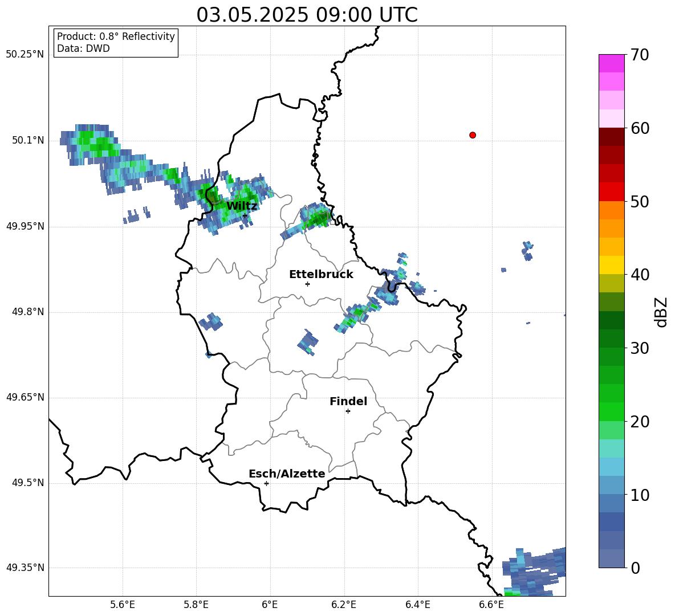Click the title '03.05.2025 09:00 UTC'
This screenshot has height=616, width=675.
307,15
